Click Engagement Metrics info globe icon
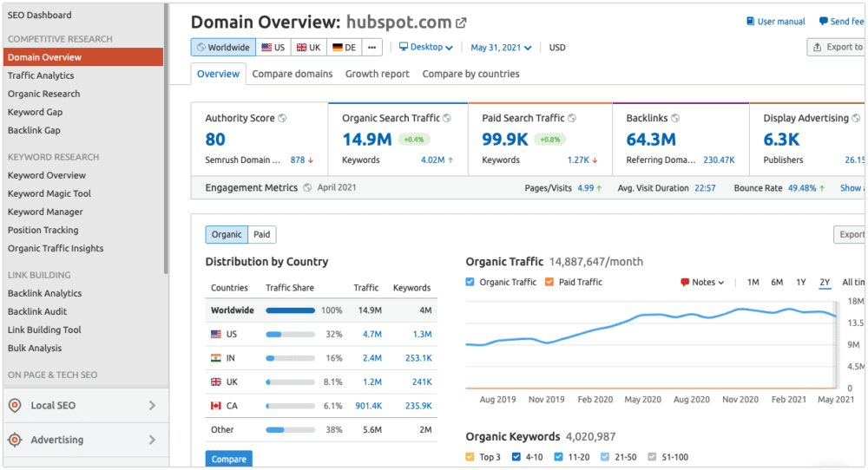The image size is (868, 470). click(x=307, y=187)
